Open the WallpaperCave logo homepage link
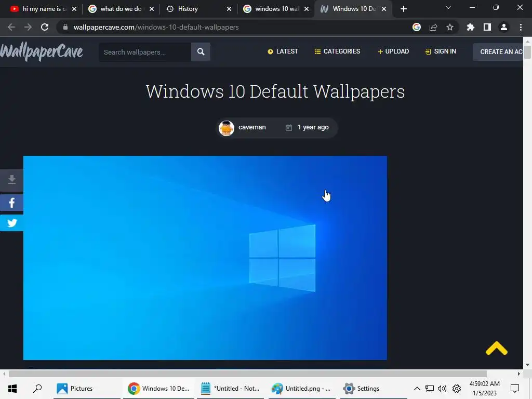The height and width of the screenshot is (399, 532). [x=42, y=52]
